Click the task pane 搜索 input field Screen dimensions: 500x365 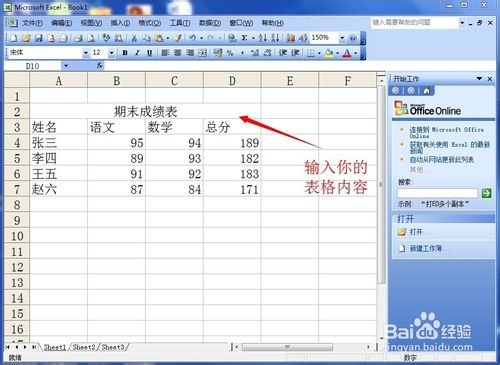coord(437,193)
